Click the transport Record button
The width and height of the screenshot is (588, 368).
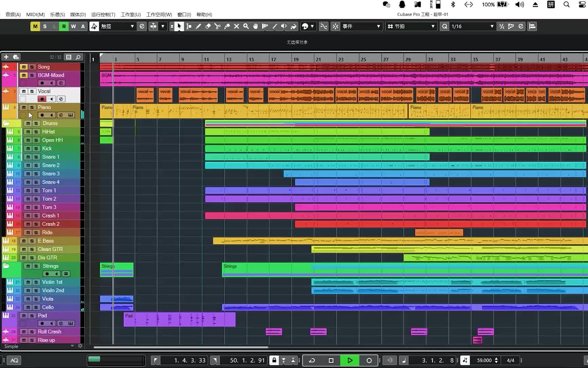369,360
